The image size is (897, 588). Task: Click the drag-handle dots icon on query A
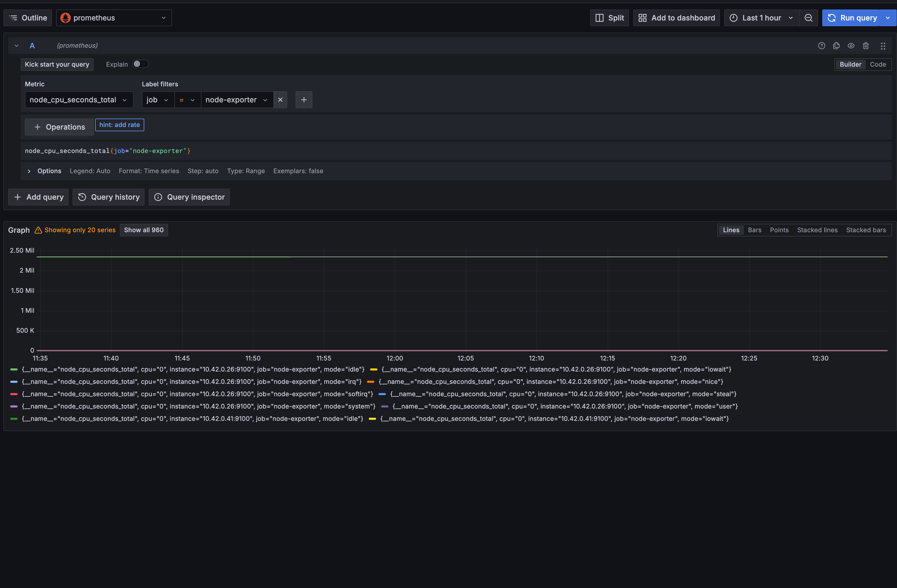pos(883,46)
